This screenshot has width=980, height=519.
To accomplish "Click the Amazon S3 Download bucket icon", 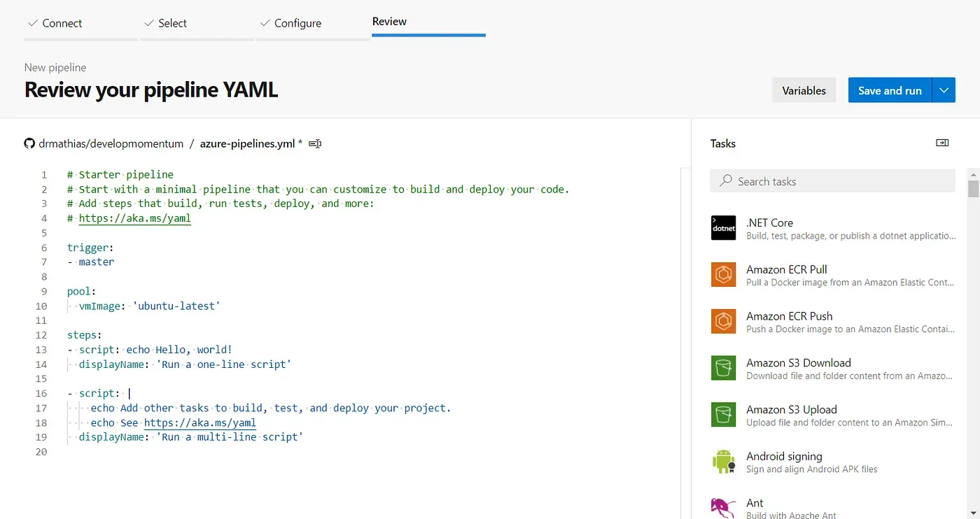I will tap(723, 368).
